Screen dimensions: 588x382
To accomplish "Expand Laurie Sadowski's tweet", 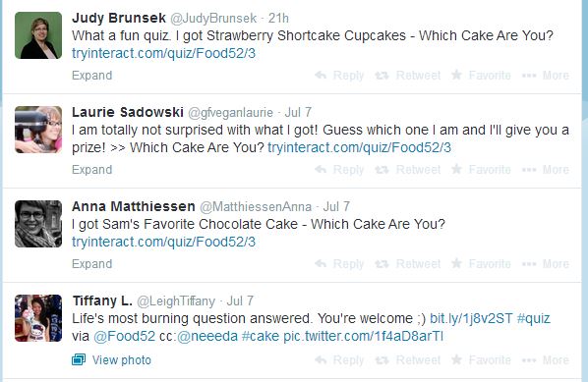I will (x=91, y=170).
